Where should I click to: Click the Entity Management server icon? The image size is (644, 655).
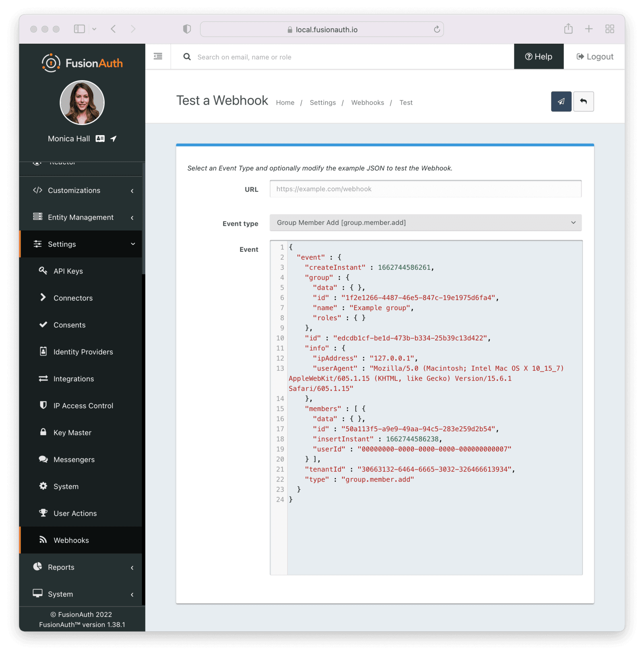pyautogui.click(x=37, y=217)
